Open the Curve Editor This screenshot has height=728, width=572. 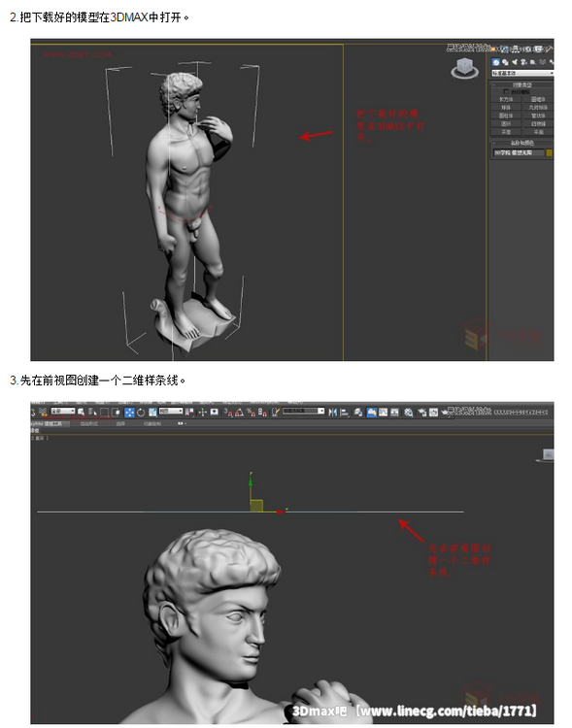384,413
